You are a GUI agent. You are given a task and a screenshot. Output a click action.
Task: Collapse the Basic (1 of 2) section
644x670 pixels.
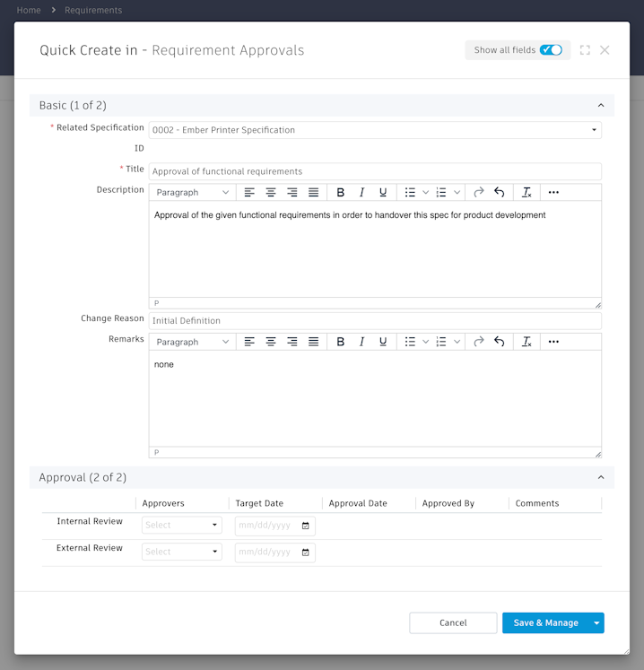coord(601,106)
